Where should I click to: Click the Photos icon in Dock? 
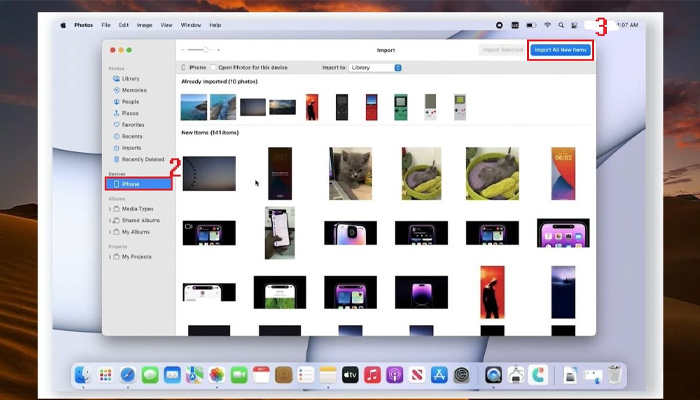point(217,375)
